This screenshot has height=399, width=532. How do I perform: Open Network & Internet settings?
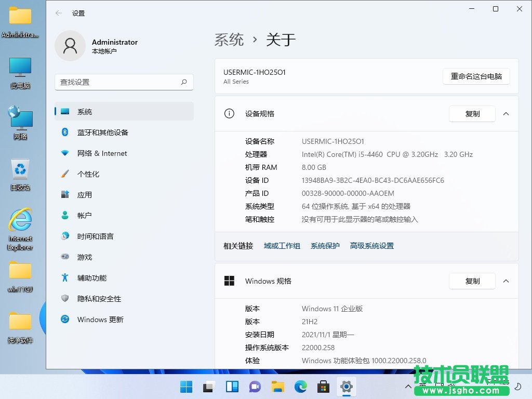[102, 153]
